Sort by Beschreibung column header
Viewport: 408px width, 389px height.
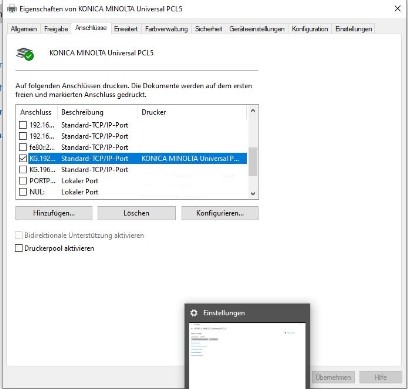(x=97, y=112)
